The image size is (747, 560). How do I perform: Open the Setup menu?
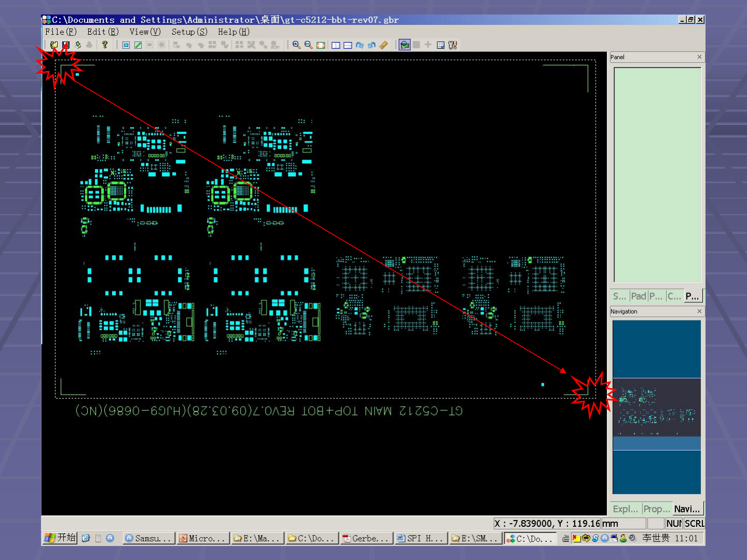pos(189,32)
